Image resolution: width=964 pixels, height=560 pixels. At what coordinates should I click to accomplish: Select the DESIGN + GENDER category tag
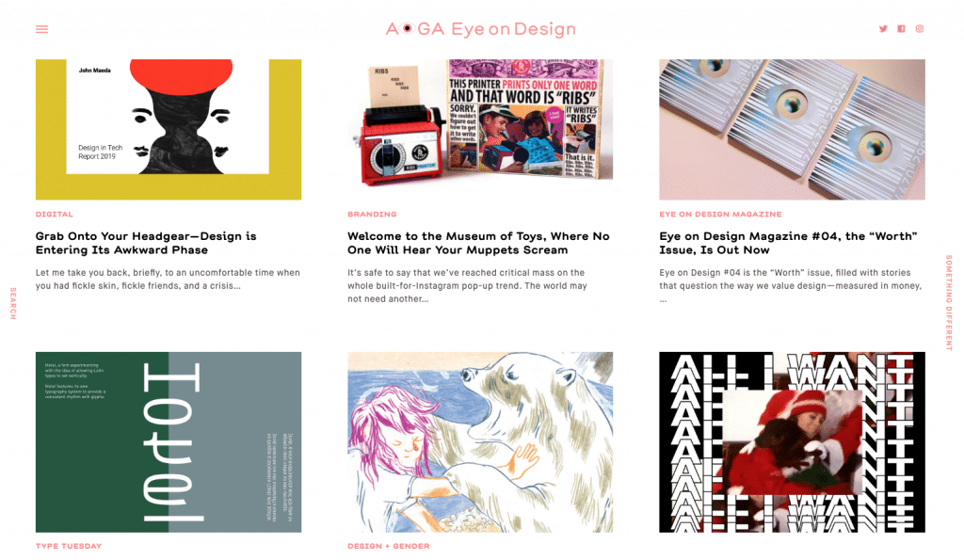[389, 546]
